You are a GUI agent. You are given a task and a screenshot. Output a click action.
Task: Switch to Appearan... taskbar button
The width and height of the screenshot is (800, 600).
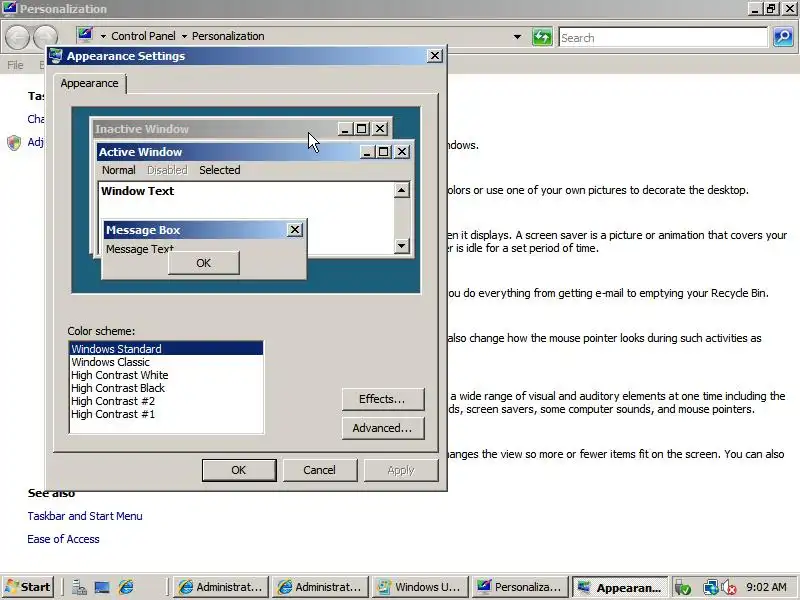619,587
